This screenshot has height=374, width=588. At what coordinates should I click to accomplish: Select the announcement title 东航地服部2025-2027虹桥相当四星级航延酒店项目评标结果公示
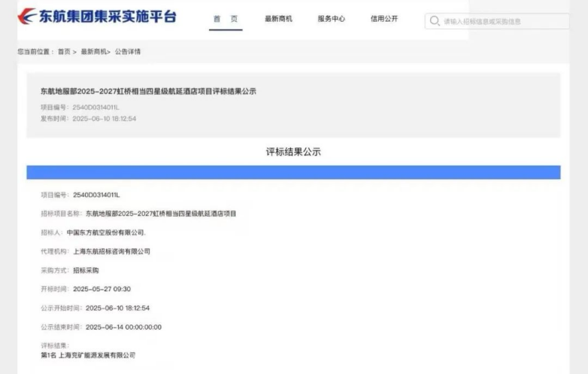click(148, 91)
